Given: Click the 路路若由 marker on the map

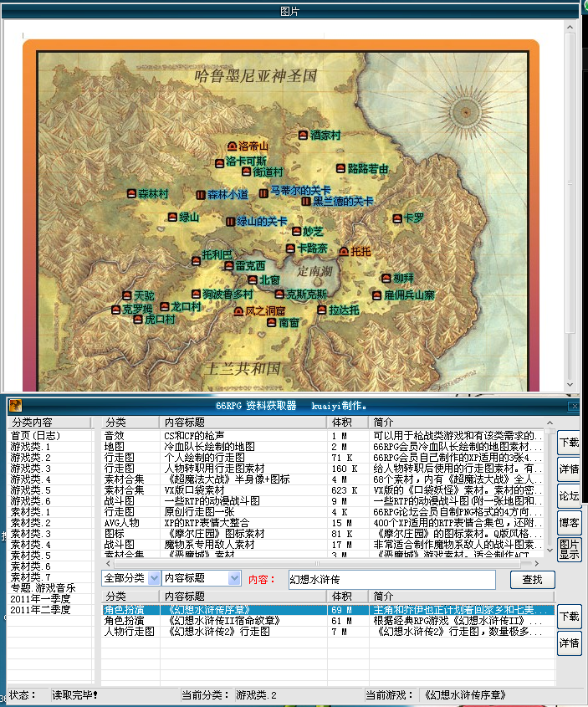Looking at the screenshot, I should tap(340, 169).
